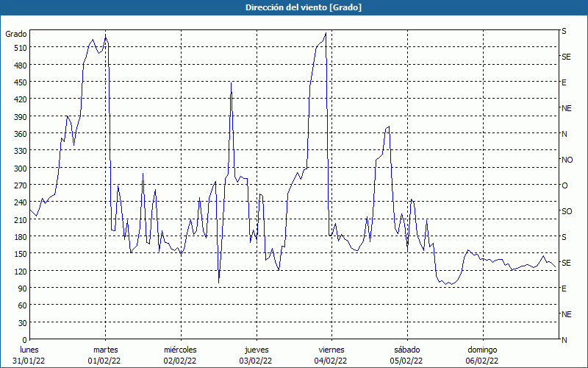Click the date 31/01/22
The width and height of the screenshot is (588, 368).
pos(29,361)
